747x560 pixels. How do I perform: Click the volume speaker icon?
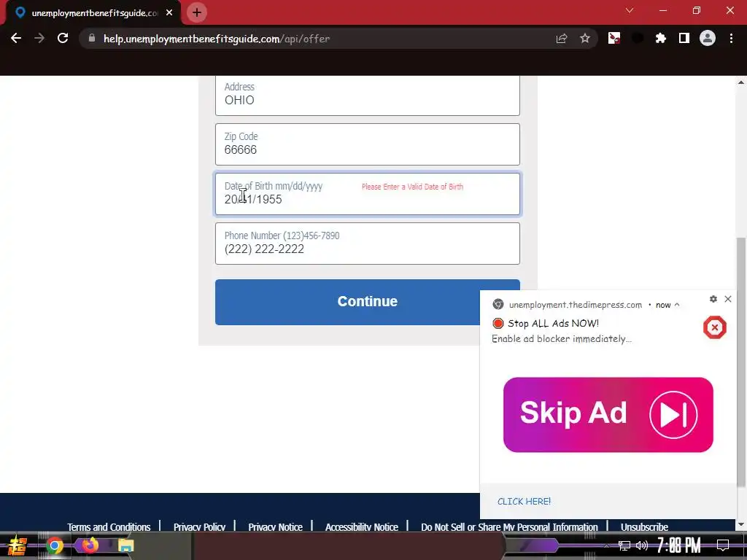tap(642, 545)
